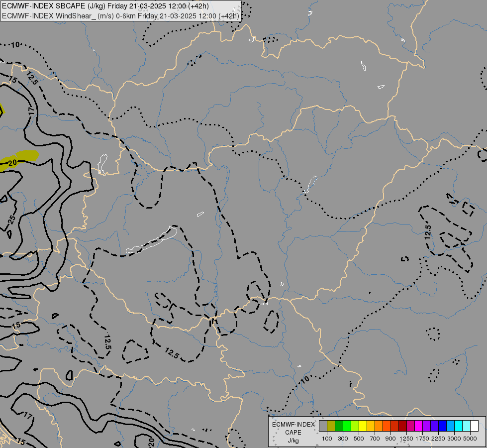Click the legend value "2250"
487x448 pixels.
[x=438, y=439]
